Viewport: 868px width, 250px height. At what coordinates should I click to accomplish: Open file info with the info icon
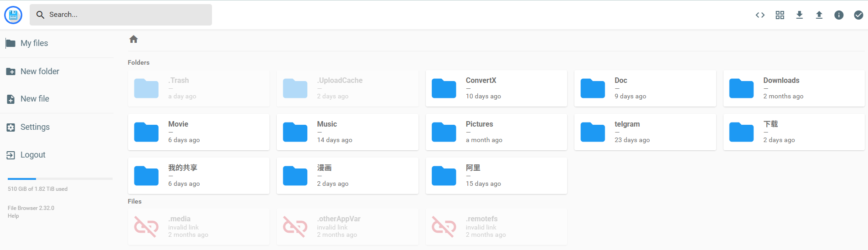click(839, 15)
